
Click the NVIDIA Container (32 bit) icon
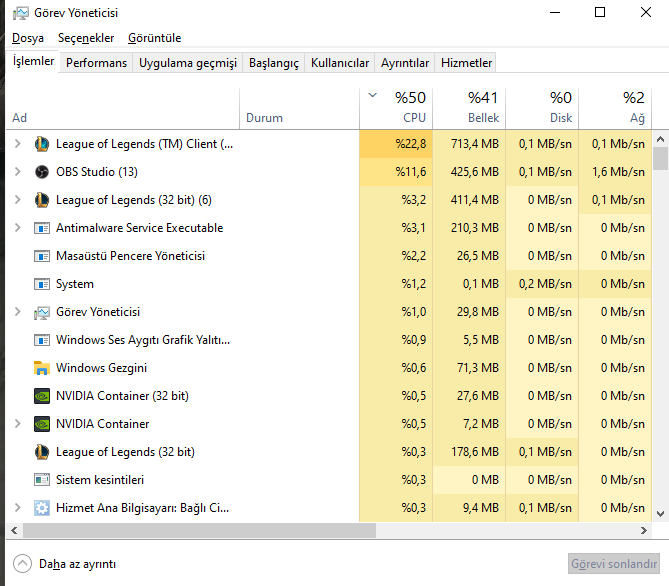[42, 396]
